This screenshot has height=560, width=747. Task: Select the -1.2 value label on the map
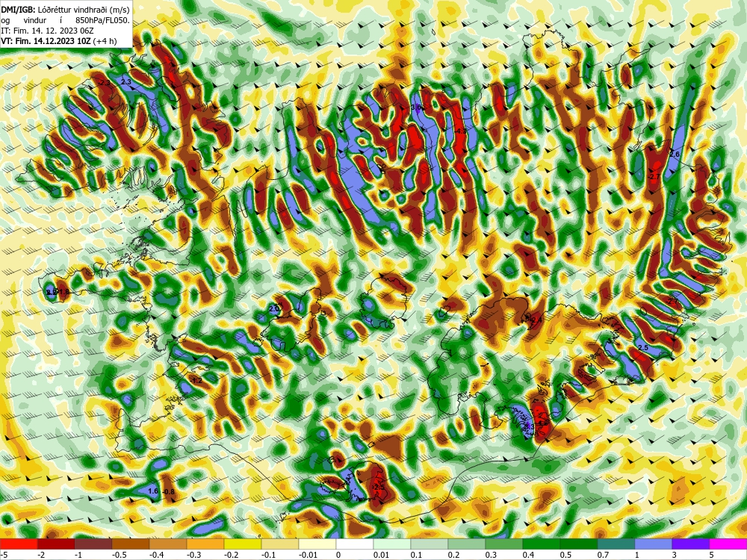tap(196, 381)
